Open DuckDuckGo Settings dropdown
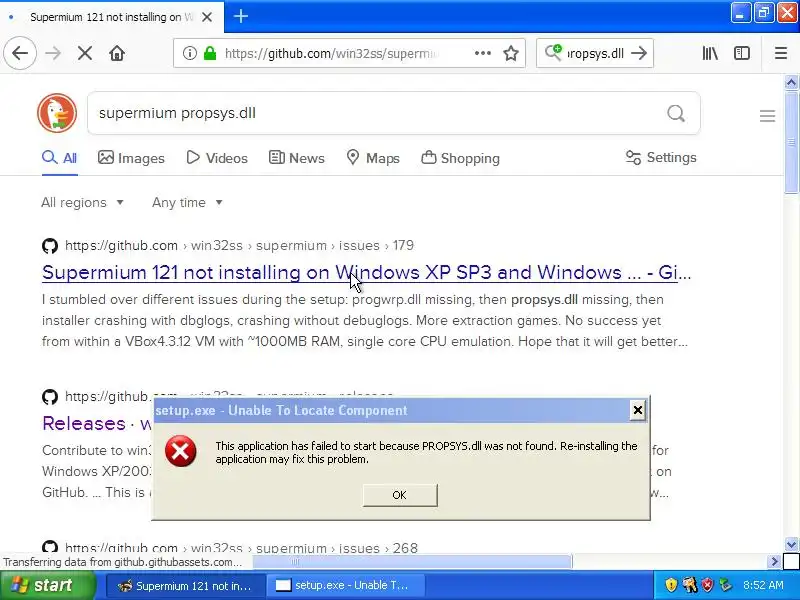This screenshot has width=800, height=600. point(661,158)
